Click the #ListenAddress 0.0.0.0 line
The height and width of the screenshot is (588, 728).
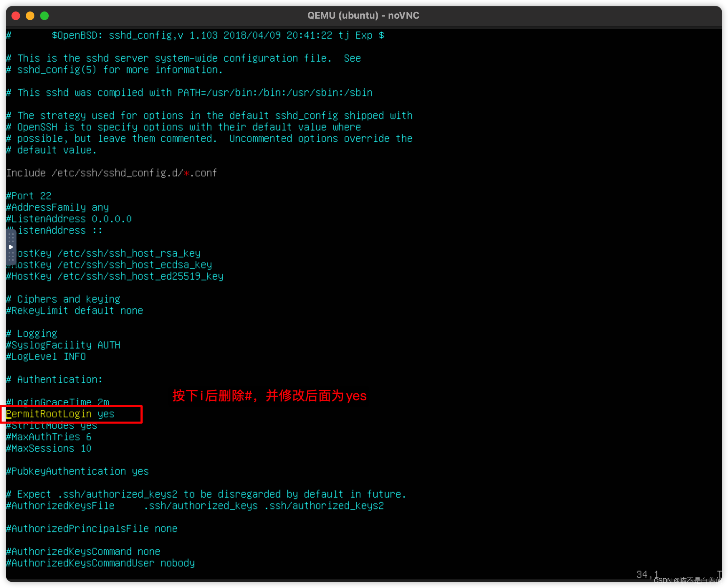[69, 219]
